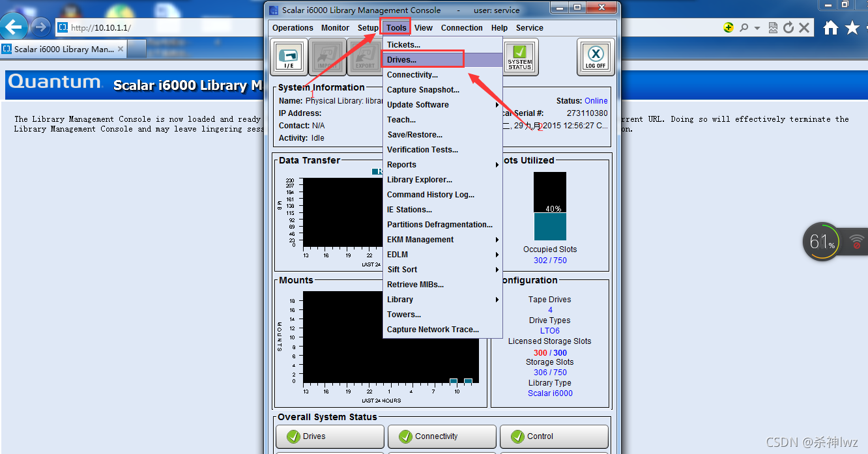Click the 300 / 300 licensed slots value

coord(550,353)
